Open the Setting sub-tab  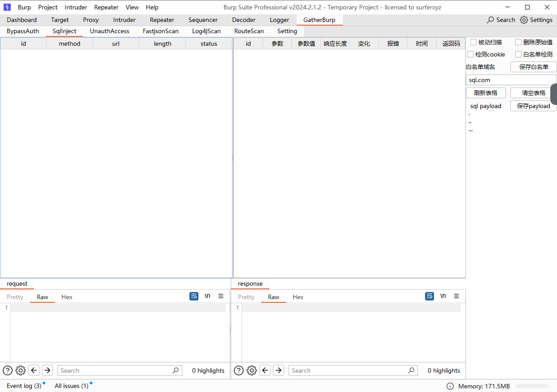click(x=287, y=31)
